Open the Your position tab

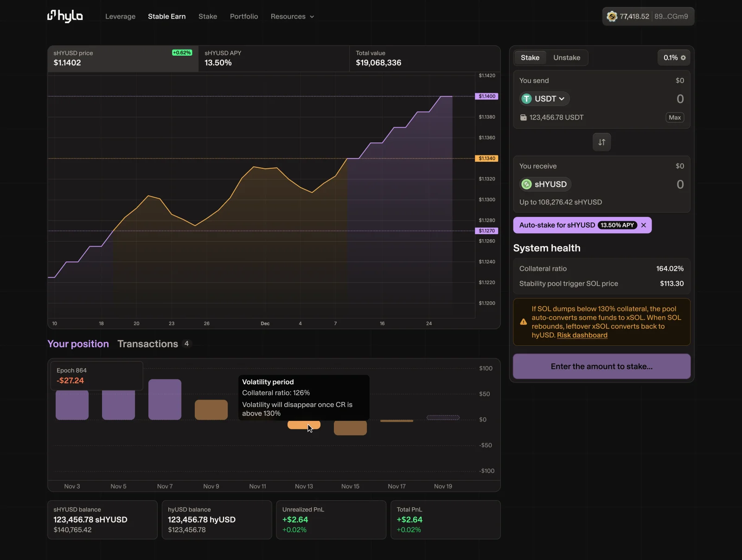78,344
